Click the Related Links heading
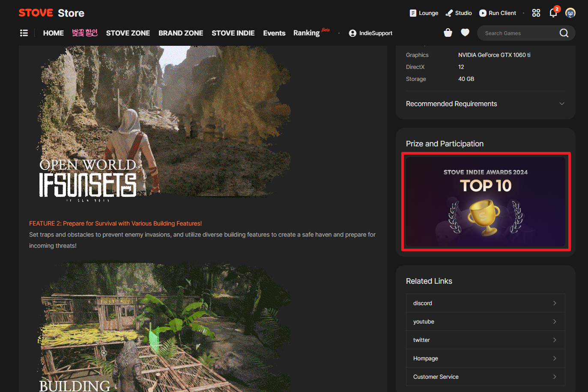 click(429, 281)
